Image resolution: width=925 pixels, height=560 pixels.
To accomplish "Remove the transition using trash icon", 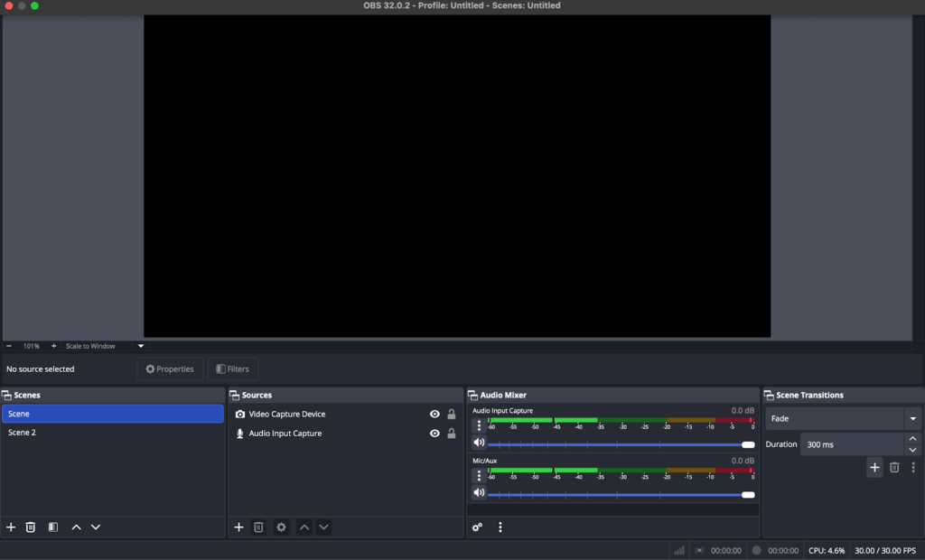I will pos(894,467).
